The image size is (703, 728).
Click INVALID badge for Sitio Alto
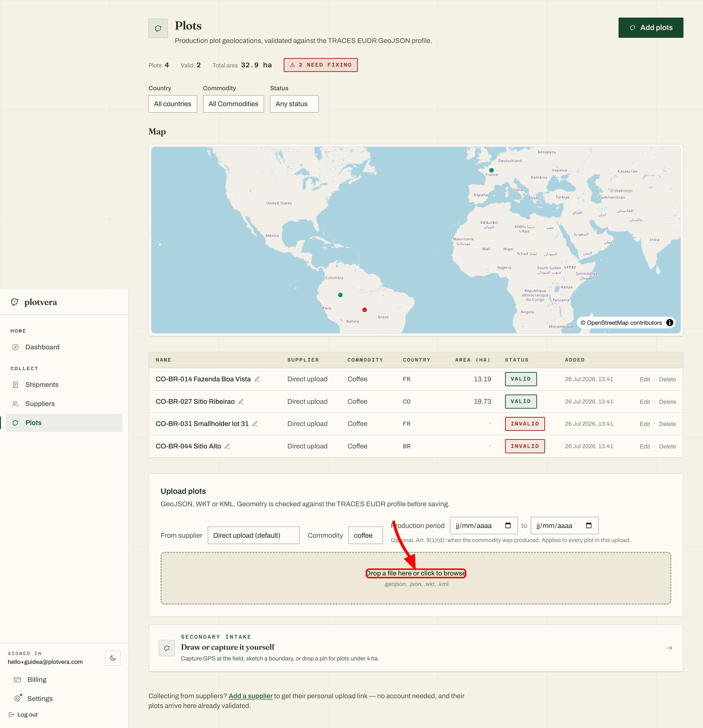point(525,446)
